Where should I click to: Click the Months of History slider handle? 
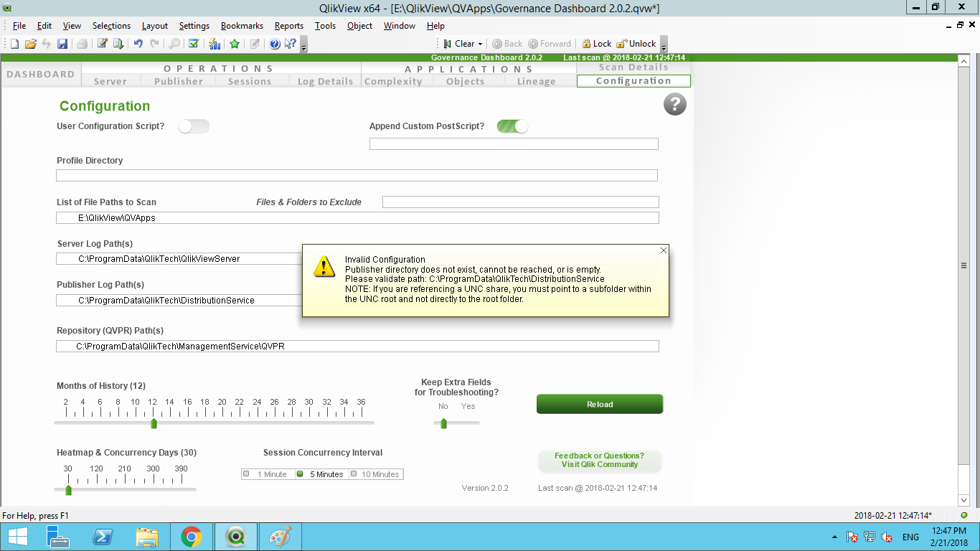coord(154,423)
